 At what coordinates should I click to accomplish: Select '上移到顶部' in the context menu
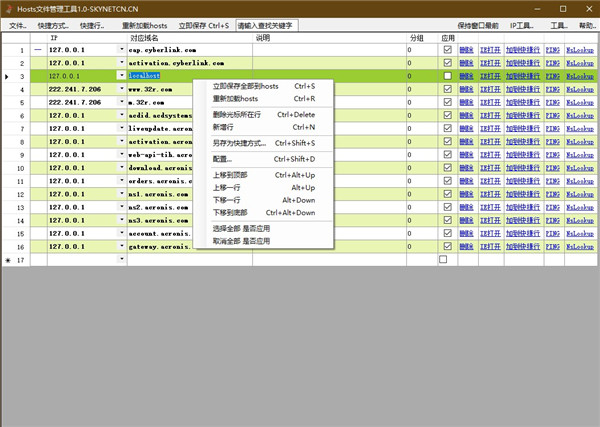tap(231, 175)
